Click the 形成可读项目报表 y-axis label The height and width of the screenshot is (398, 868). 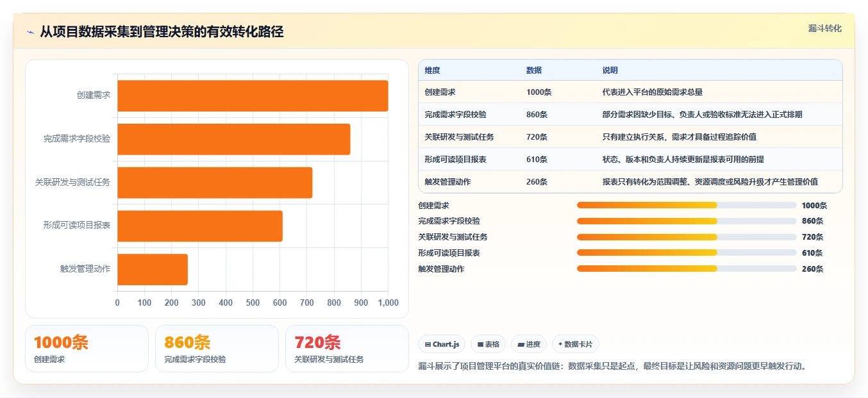click(x=77, y=225)
